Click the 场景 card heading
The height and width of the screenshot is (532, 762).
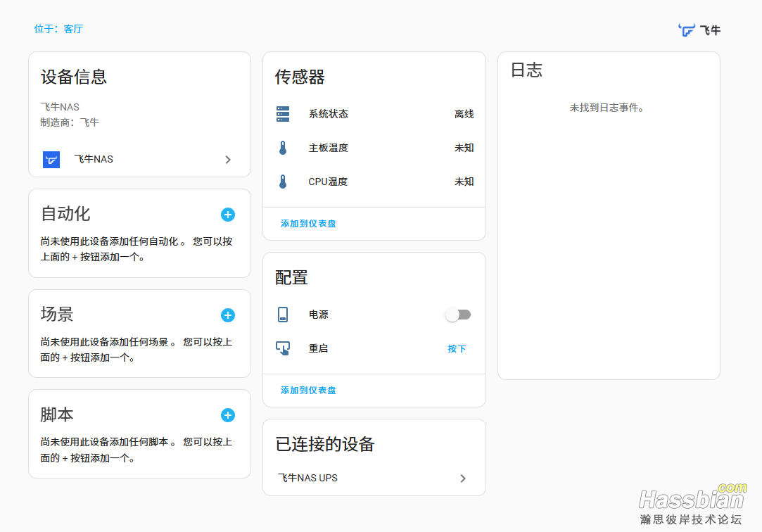click(x=57, y=315)
